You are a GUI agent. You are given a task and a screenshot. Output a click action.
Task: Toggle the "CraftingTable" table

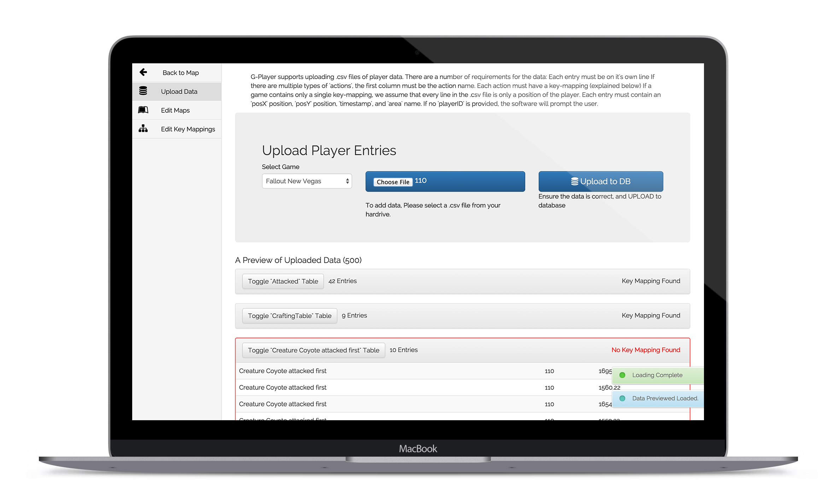tap(289, 316)
